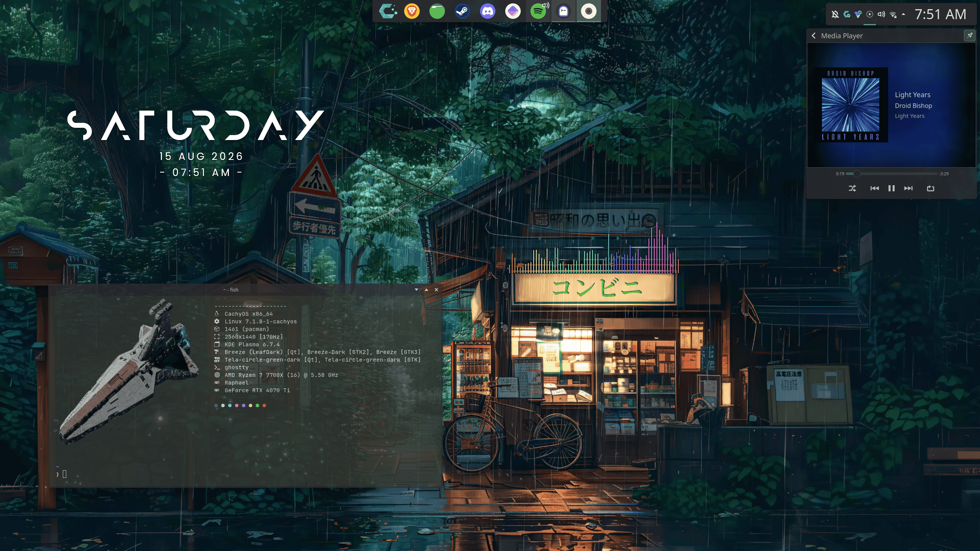Image resolution: width=980 pixels, height=551 pixels.
Task: Click the 'GeForce RTX 4070 Ti' line
Action: coord(257,390)
